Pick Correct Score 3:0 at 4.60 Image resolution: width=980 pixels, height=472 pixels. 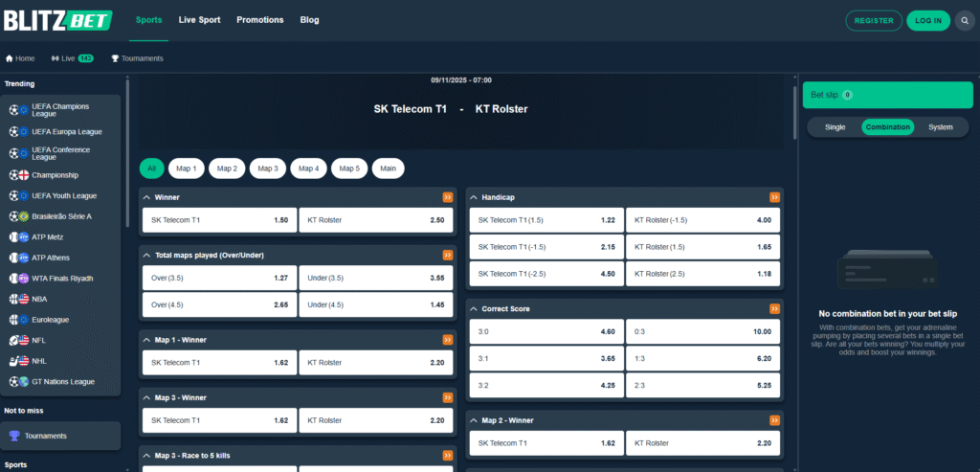click(546, 331)
